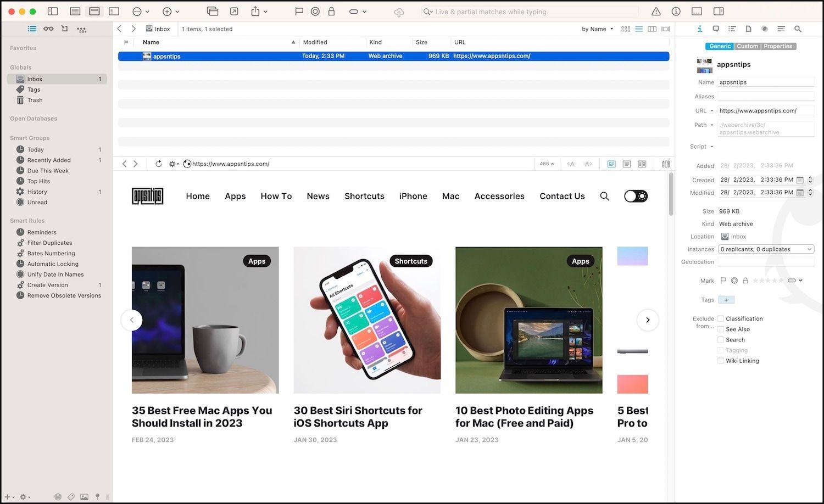Check Exclude from See Also checkbox
The height and width of the screenshot is (504, 824).
click(x=721, y=329)
